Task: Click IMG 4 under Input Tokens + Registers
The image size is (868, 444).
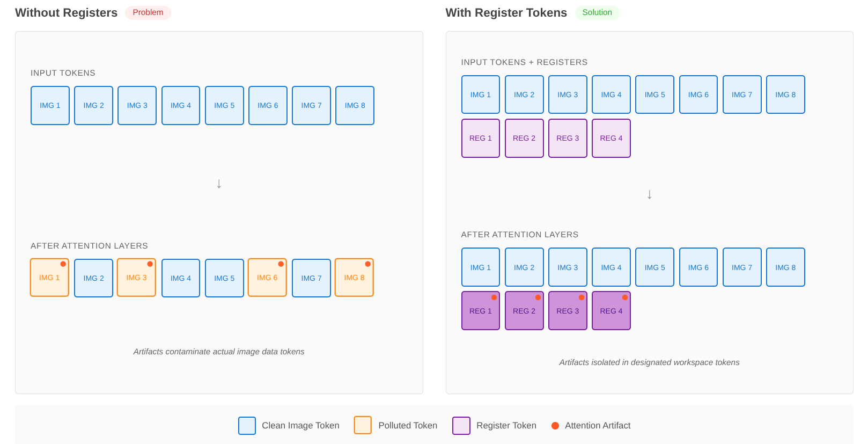Action: (x=611, y=94)
